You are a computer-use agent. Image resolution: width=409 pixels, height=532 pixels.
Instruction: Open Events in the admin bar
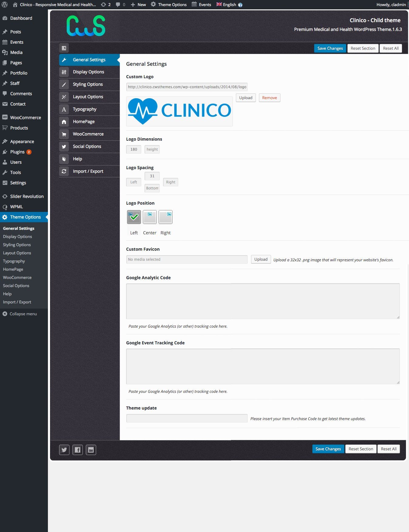point(202,5)
